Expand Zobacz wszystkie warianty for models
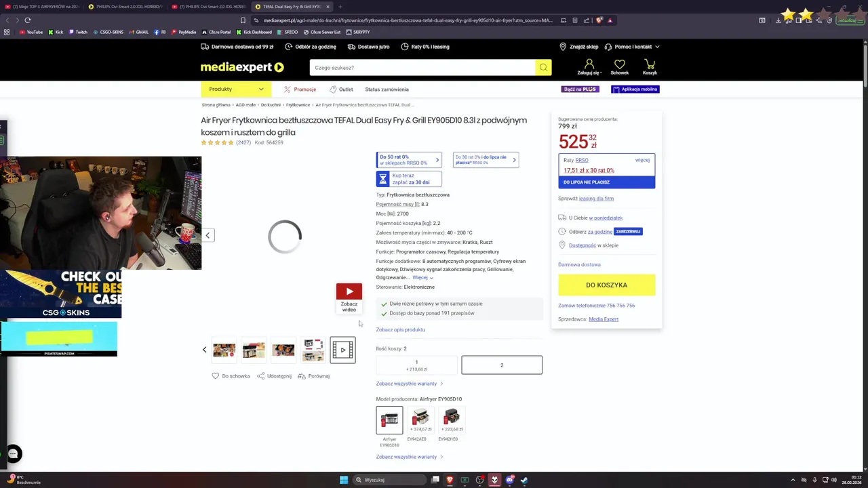Viewport: 868px width, 488px height. 410,457
